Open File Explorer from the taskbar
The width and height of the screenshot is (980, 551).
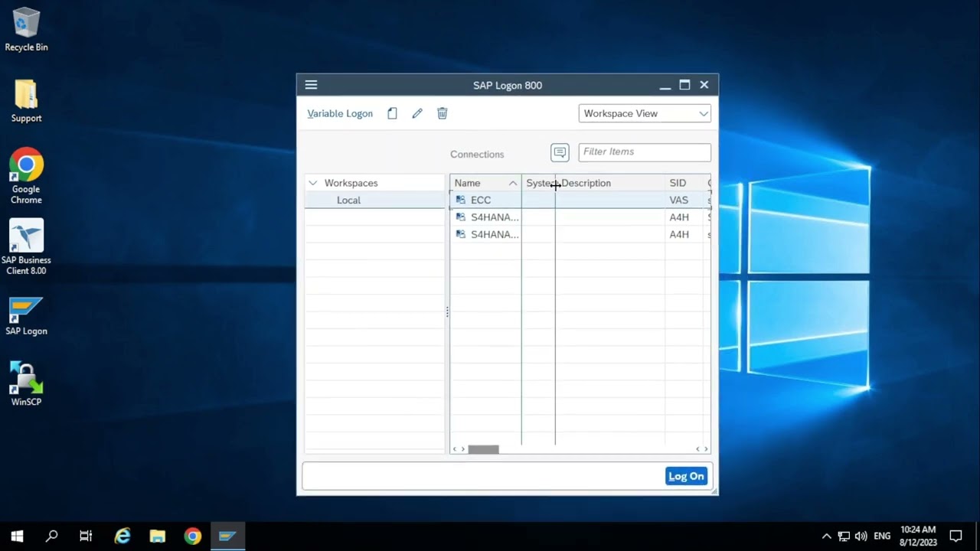pos(158,536)
